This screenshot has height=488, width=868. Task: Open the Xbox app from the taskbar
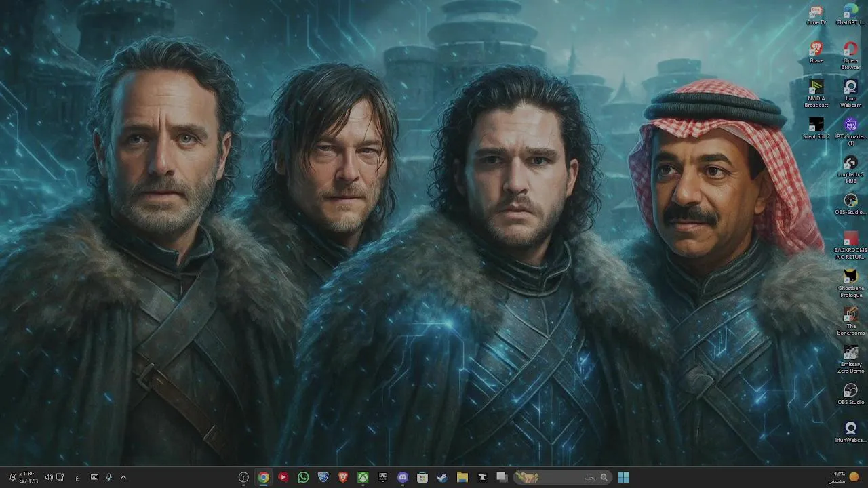[x=363, y=477]
